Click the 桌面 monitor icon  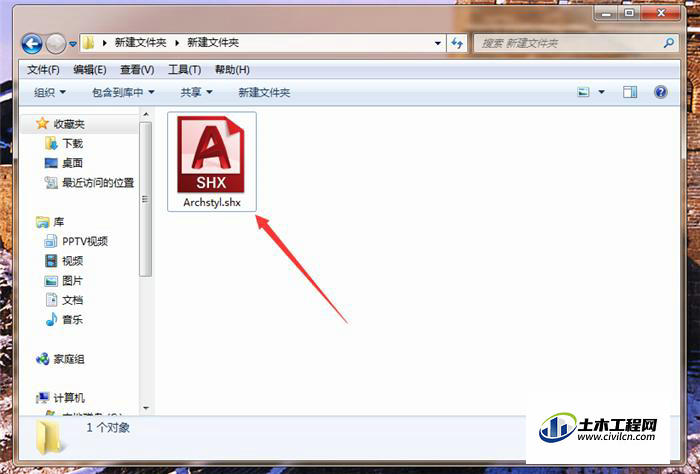(51, 163)
